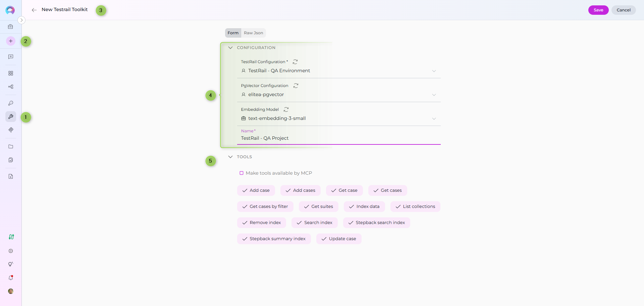The width and height of the screenshot is (644, 306).
Task: Refresh the PgVector Configuration list
Action: [x=296, y=86]
